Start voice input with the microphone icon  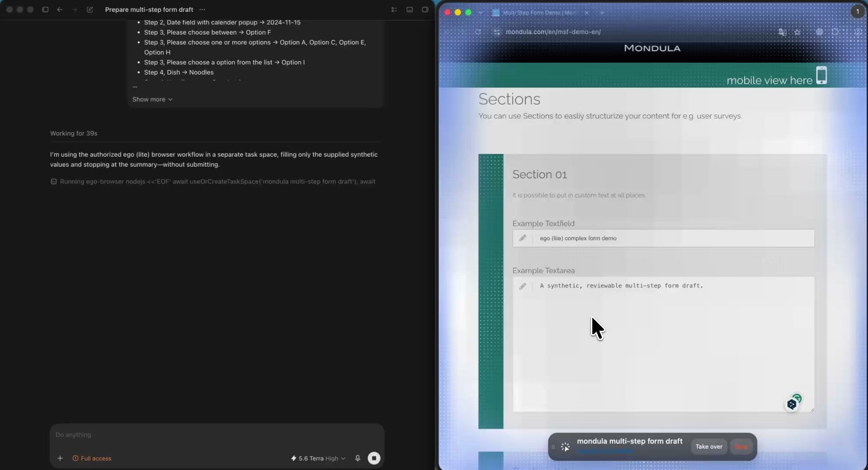pyautogui.click(x=357, y=458)
